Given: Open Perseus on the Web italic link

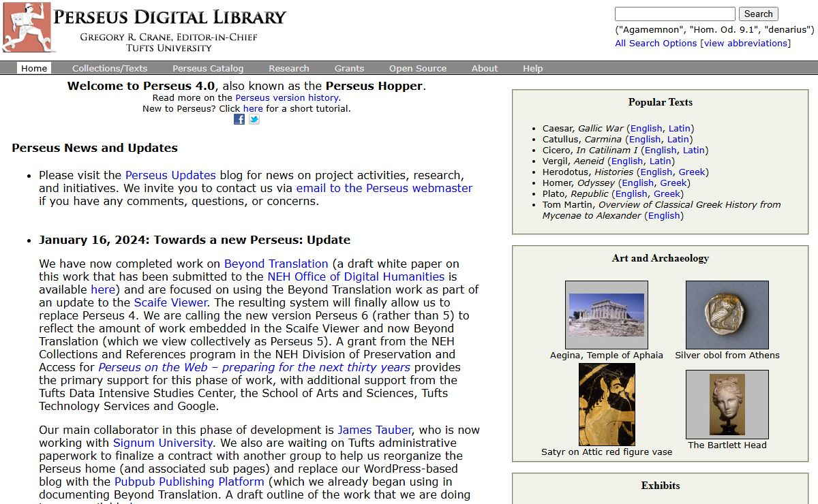Looking at the screenshot, I should 254,367.
